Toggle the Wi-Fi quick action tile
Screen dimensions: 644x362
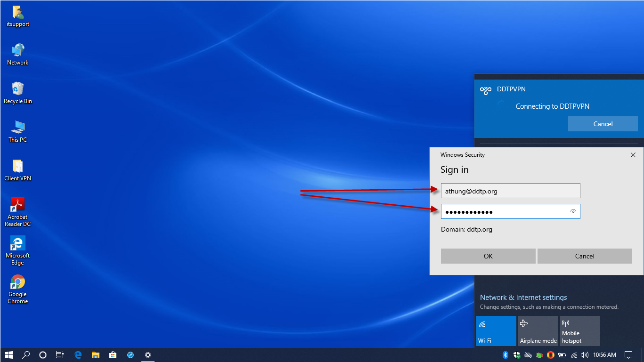[496, 331]
